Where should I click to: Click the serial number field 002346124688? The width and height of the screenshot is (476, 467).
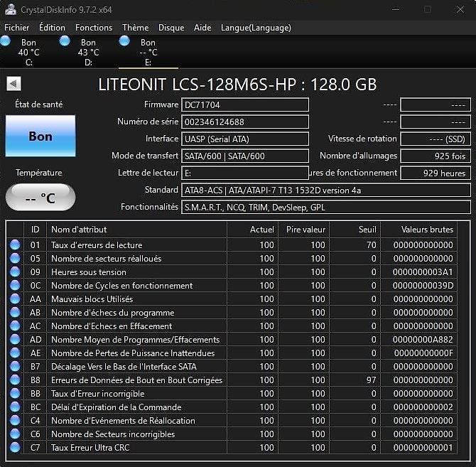tap(245, 122)
